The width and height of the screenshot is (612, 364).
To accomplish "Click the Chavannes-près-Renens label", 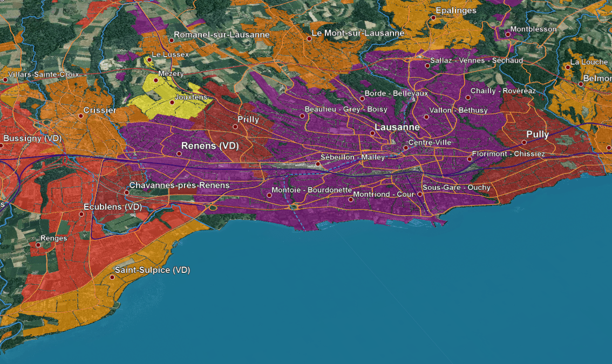I will [x=179, y=185].
